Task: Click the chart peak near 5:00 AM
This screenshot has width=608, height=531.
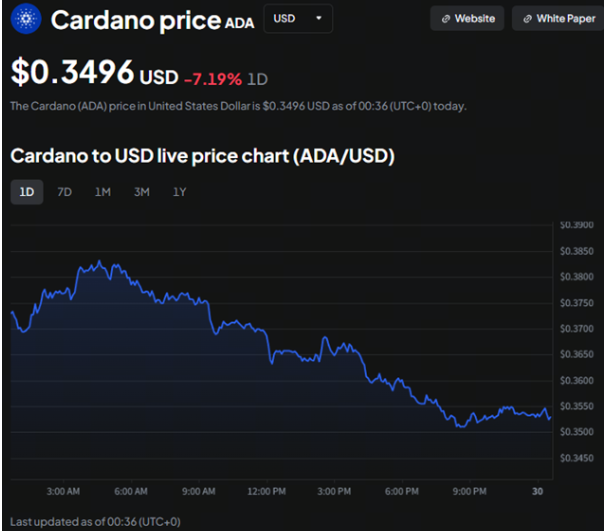Action: pyautogui.click(x=98, y=263)
